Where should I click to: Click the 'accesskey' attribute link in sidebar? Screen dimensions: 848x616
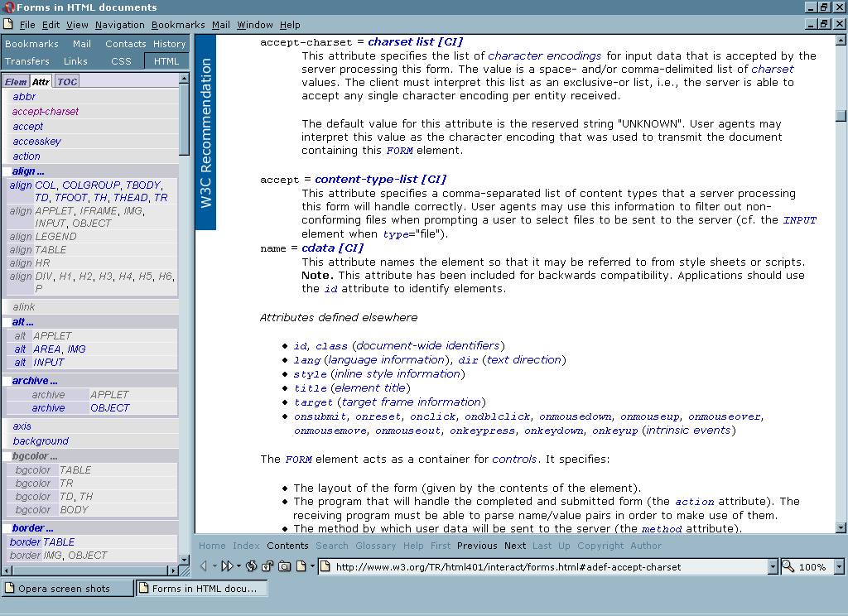point(36,142)
